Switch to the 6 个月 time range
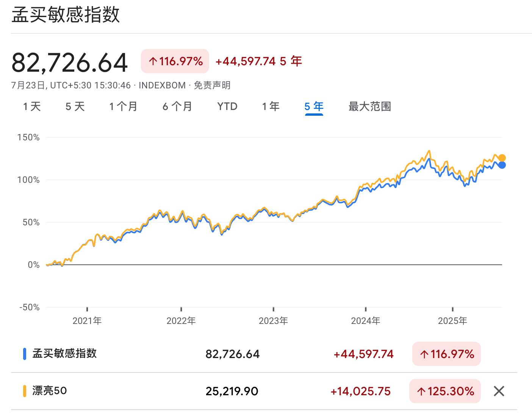This screenshot has height=418, width=532. [x=177, y=107]
